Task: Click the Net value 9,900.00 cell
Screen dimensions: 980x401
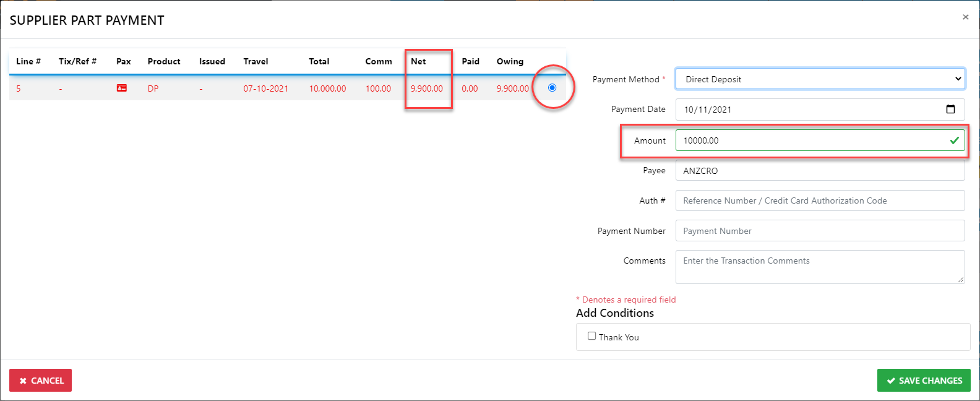Action: tap(427, 88)
